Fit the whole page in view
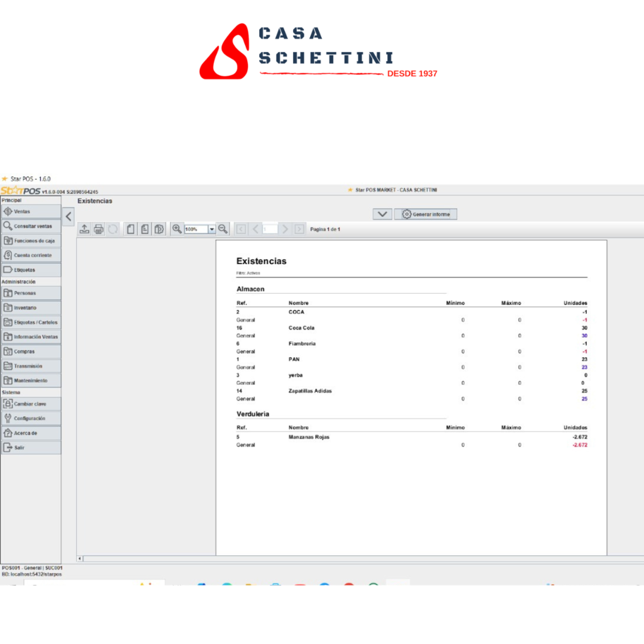 click(145, 229)
